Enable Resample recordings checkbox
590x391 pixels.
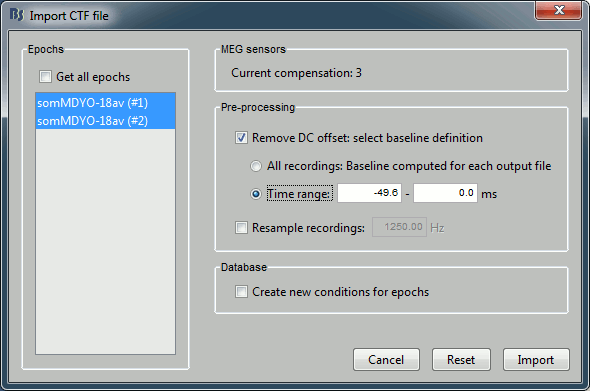(241, 228)
